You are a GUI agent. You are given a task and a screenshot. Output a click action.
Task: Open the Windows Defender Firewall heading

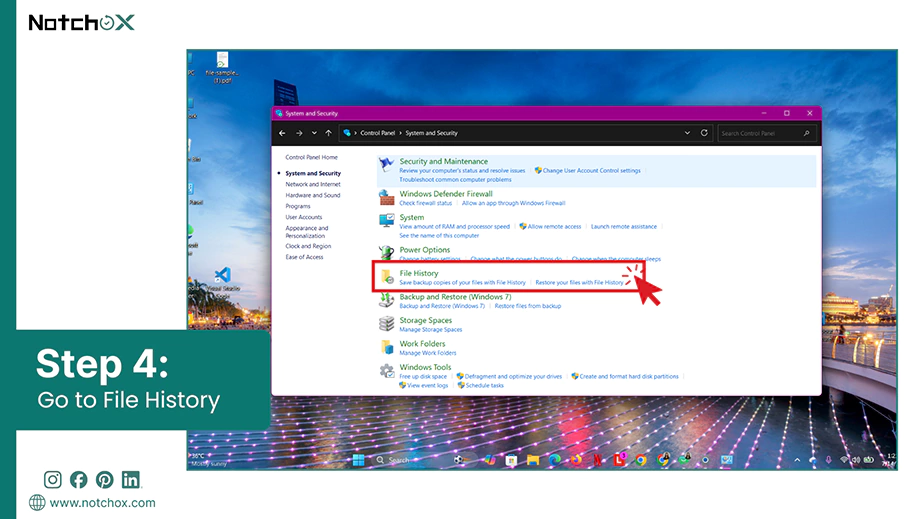446,194
